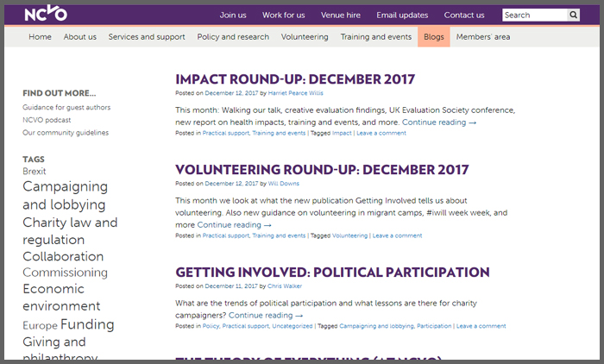Screen dimensions: 604x364
Task: Open Getting Involved: Political Participation post
Action: coord(332,272)
